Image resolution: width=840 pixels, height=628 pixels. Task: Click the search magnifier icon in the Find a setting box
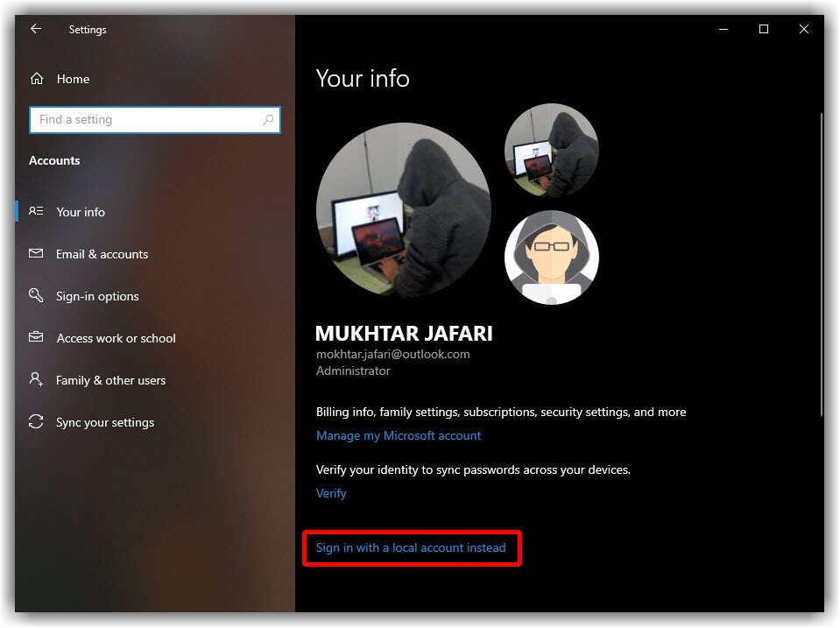[268, 119]
